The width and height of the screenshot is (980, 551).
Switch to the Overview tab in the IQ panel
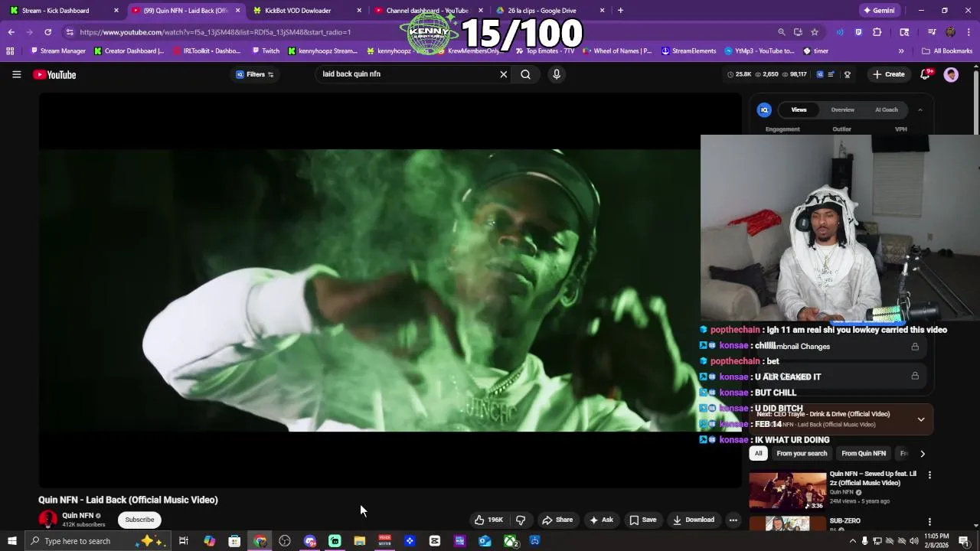(x=842, y=109)
